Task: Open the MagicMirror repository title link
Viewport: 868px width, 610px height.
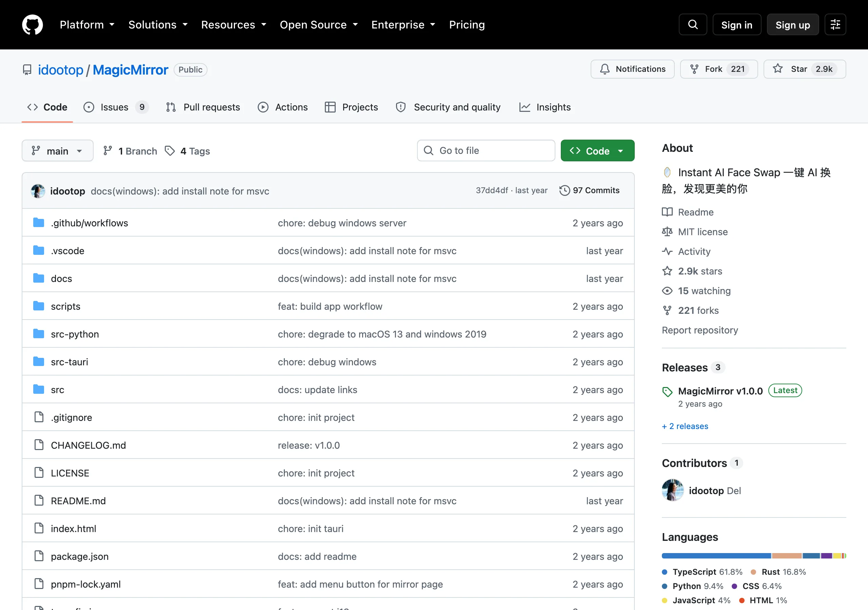Action: pyautogui.click(x=131, y=70)
